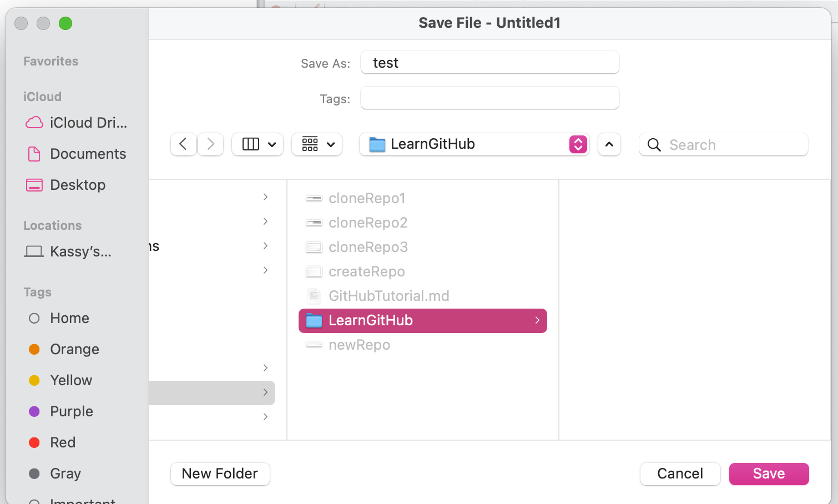Open the Desktop sidebar location
838x504 pixels.
pos(78,185)
